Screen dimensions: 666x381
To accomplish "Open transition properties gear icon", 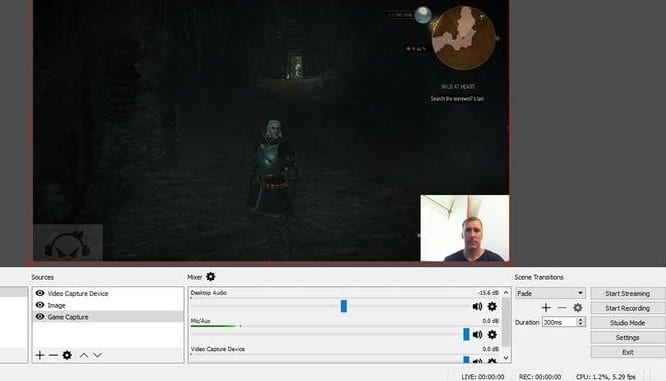I will (x=578, y=308).
